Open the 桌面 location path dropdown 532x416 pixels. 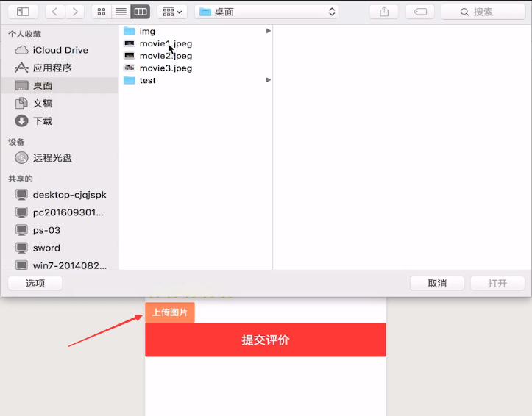pos(266,12)
